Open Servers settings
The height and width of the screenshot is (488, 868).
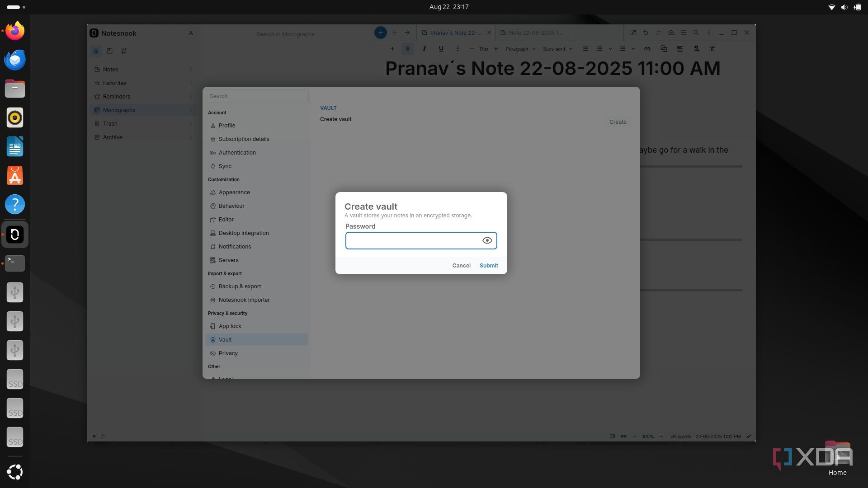coord(256,260)
